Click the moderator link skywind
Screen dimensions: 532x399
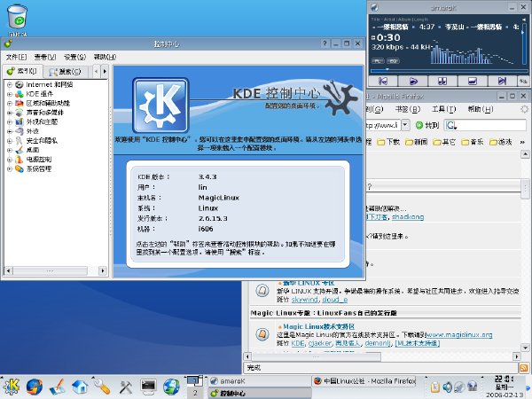coord(304,300)
